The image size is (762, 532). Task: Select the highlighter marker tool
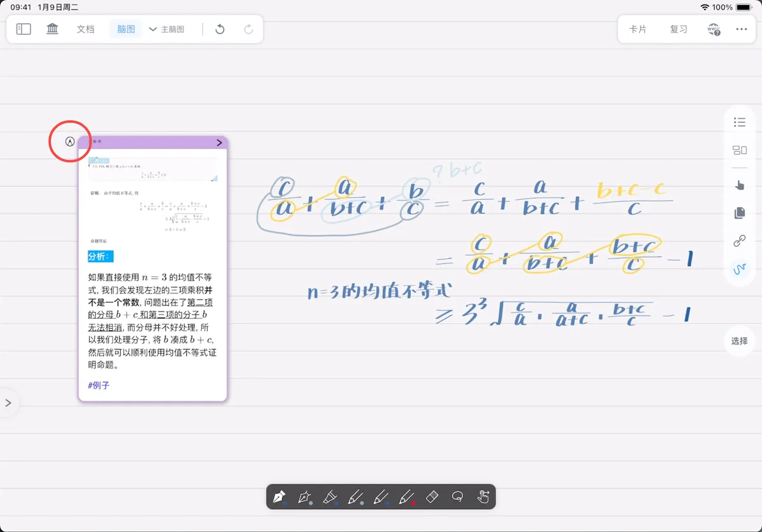click(x=330, y=496)
